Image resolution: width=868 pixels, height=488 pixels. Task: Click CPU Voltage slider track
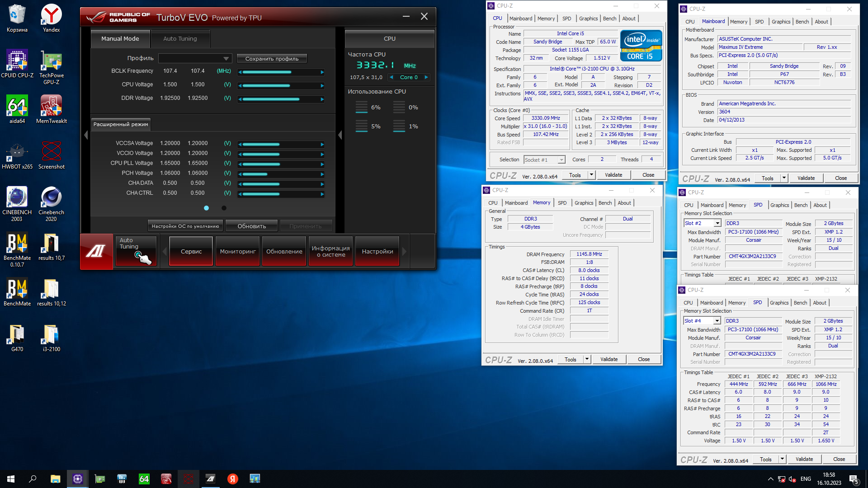tap(281, 85)
